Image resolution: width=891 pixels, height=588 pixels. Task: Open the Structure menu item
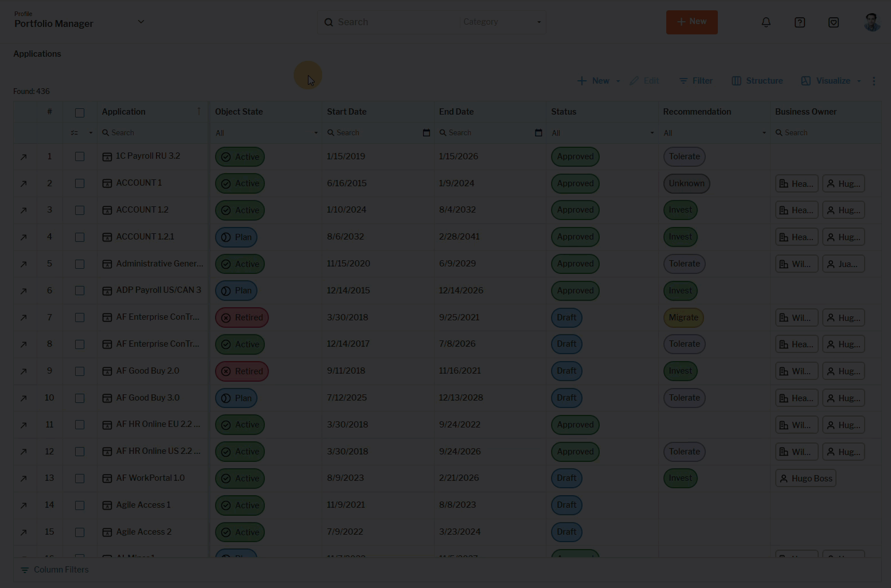pos(757,81)
